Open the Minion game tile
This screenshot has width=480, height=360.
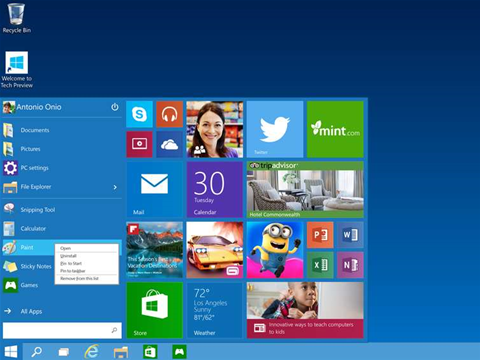pos(275,250)
